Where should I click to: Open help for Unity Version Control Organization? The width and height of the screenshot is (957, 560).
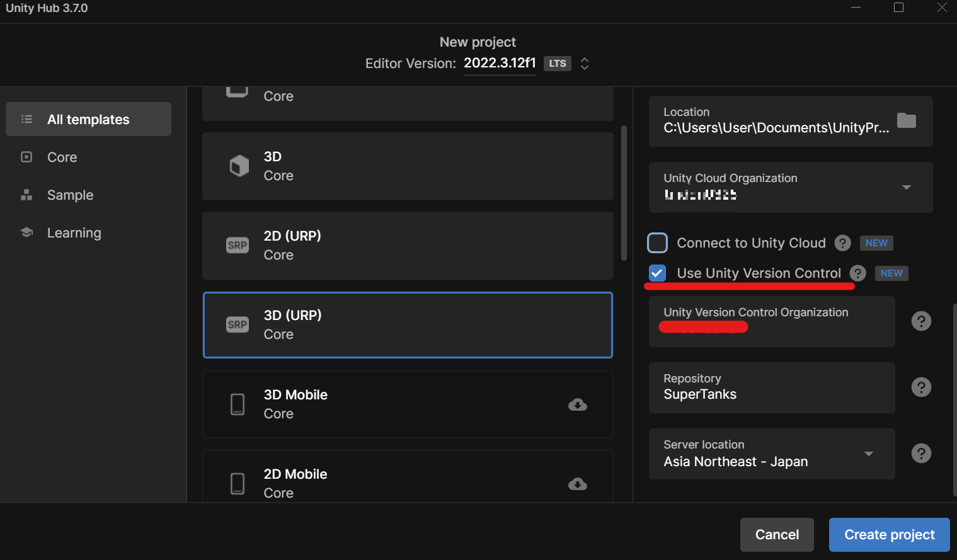(921, 321)
